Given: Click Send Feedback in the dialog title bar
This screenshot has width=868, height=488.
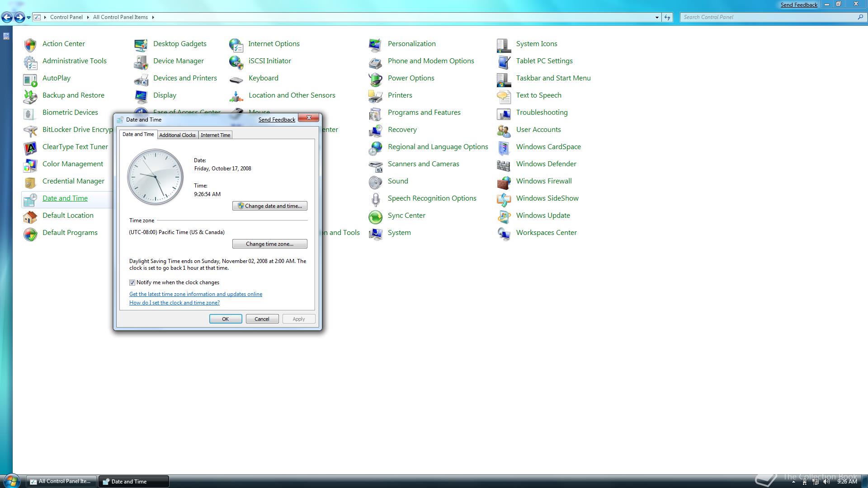Looking at the screenshot, I should (277, 120).
